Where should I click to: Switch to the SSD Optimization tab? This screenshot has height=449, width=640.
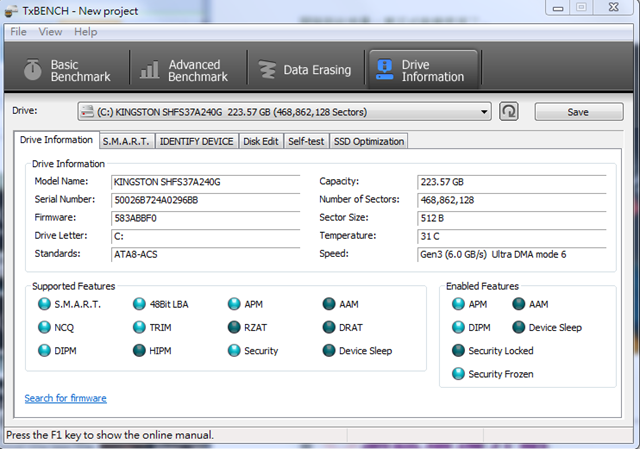tap(369, 141)
